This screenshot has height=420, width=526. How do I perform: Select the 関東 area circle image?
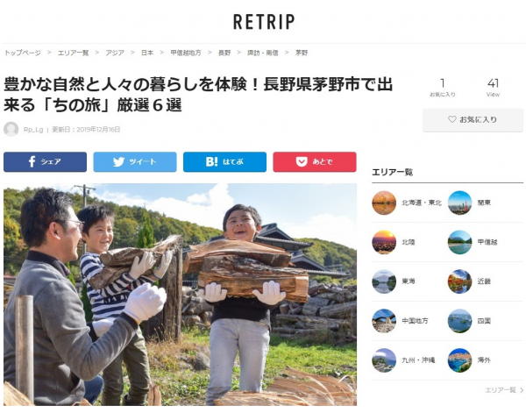(x=460, y=203)
